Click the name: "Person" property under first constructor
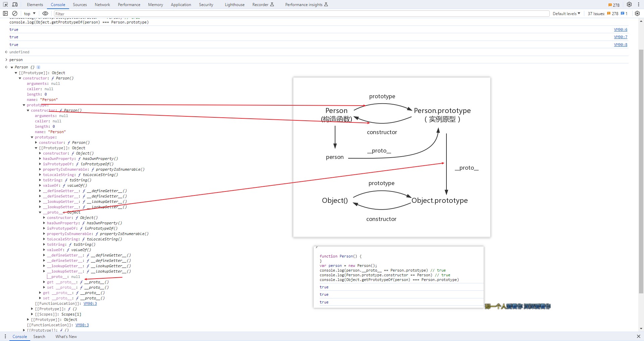The image size is (644, 341). click(42, 100)
